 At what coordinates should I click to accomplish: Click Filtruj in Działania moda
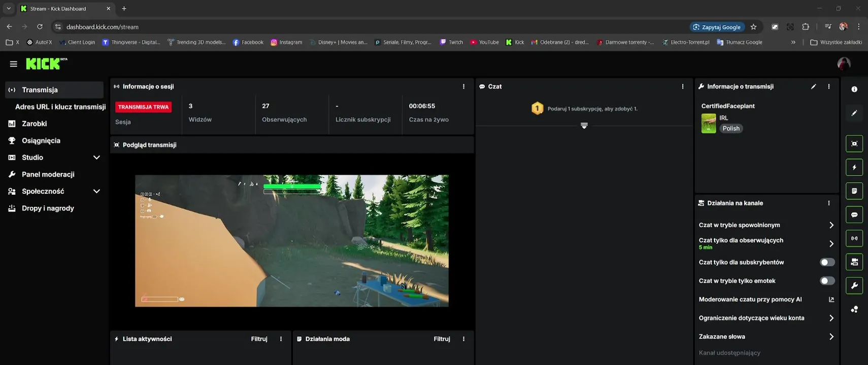pos(442,339)
